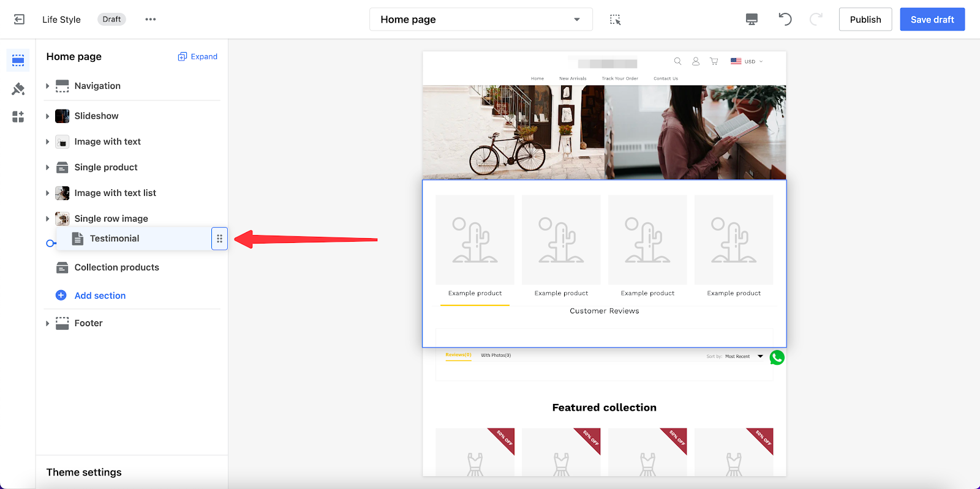The image size is (980, 489).
Task: Select the Single row image label
Action: tap(111, 219)
